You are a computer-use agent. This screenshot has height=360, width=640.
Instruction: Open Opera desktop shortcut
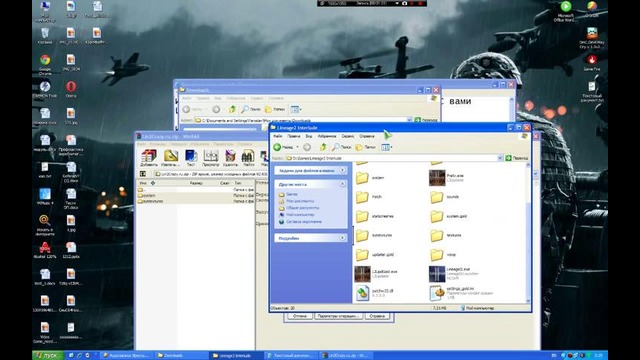[71, 89]
